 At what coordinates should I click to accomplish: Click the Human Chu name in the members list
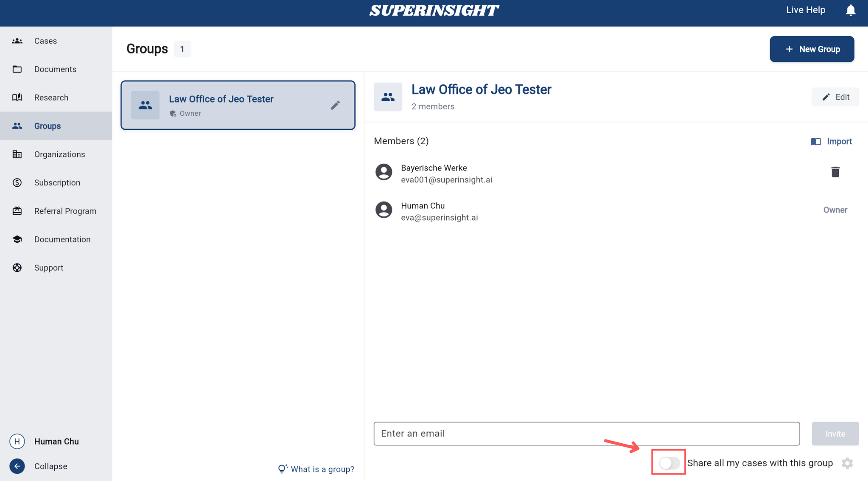click(x=423, y=206)
